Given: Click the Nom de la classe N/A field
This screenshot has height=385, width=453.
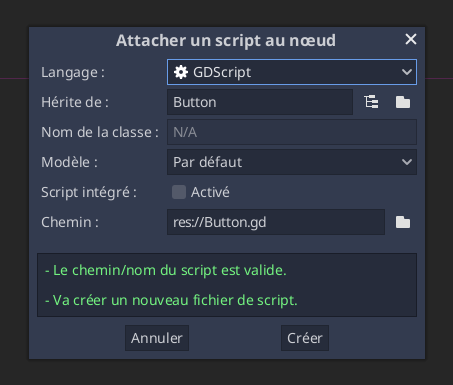Looking at the screenshot, I should [292, 132].
